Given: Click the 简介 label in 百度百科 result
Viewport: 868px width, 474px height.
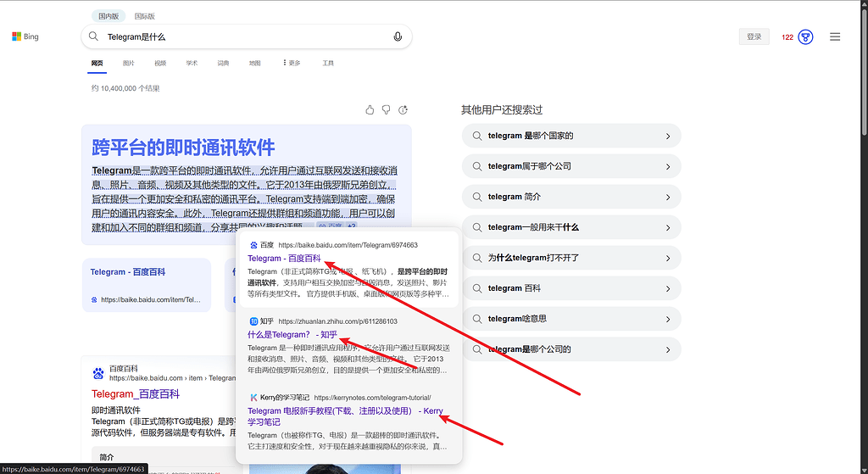Looking at the screenshot, I should coord(107,457).
